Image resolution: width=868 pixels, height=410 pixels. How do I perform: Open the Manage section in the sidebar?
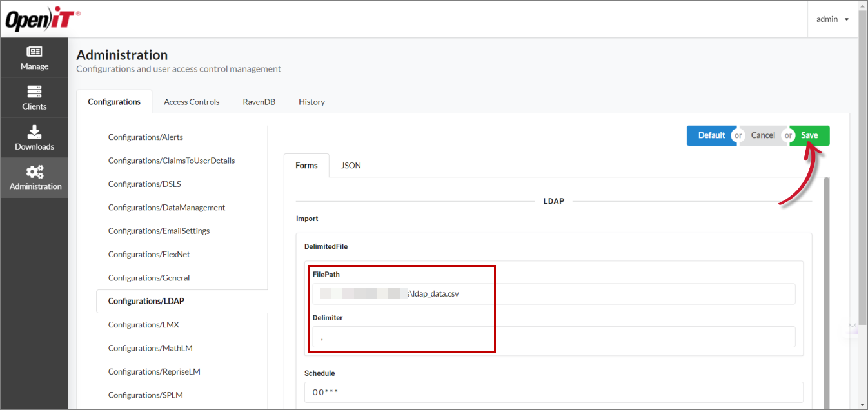[x=34, y=58]
